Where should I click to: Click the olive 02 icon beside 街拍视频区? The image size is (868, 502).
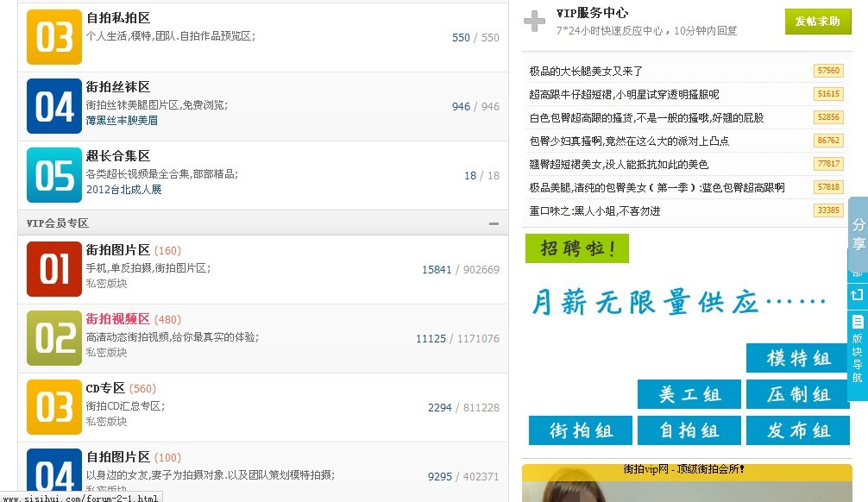tap(54, 338)
